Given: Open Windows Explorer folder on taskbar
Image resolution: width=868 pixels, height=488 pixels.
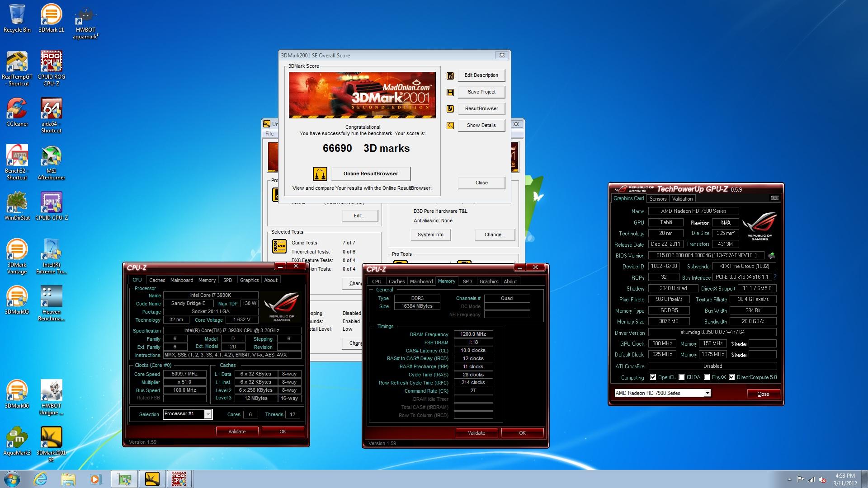Looking at the screenshot, I should 68,479.
